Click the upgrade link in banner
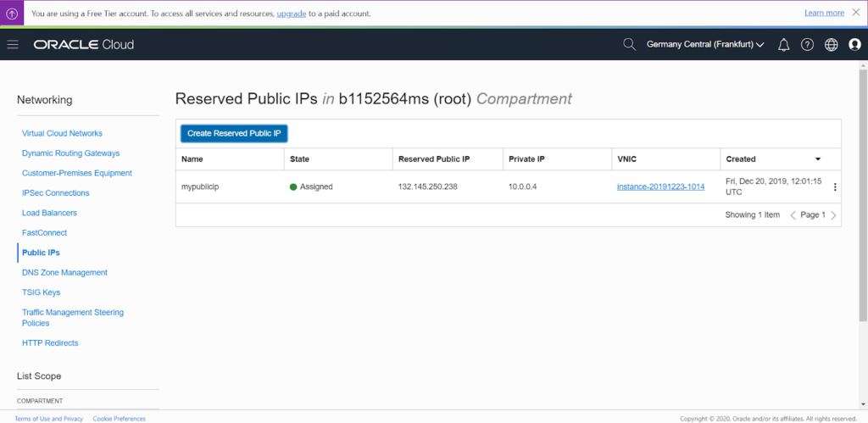Image resolution: width=868 pixels, height=423 pixels. [292, 14]
